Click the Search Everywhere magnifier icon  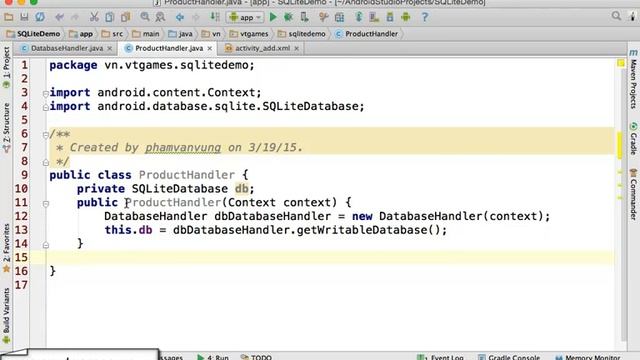pos(616,16)
